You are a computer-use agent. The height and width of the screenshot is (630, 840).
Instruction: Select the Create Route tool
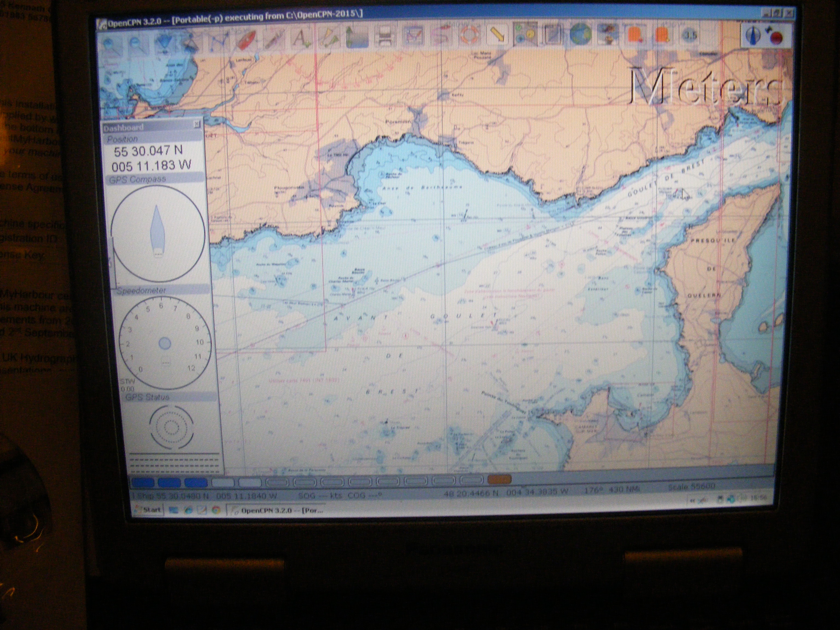[x=220, y=42]
